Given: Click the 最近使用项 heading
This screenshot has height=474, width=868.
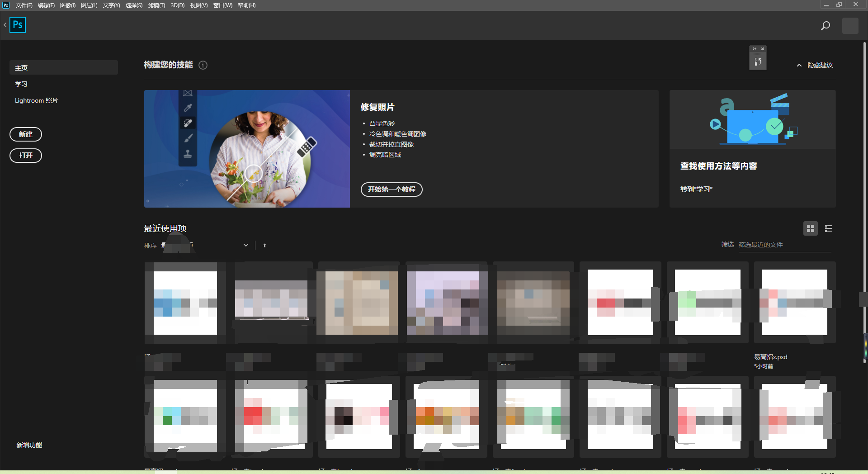Looking at the screenshot, I should pos(165,228).
